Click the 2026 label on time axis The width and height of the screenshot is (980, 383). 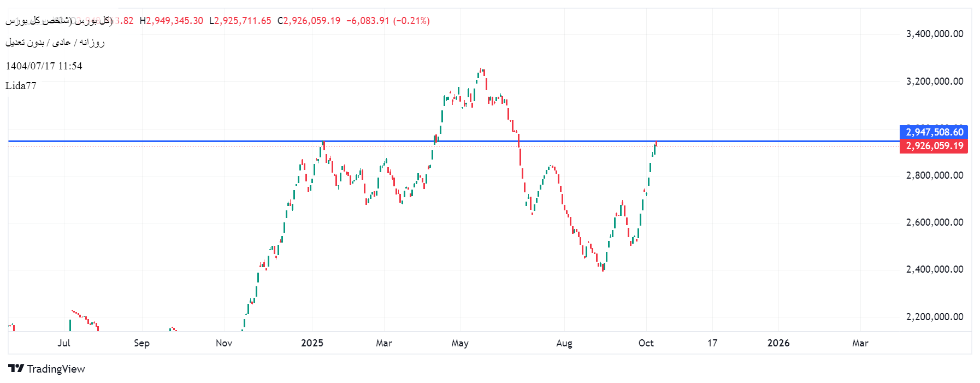tap(778, 343)
